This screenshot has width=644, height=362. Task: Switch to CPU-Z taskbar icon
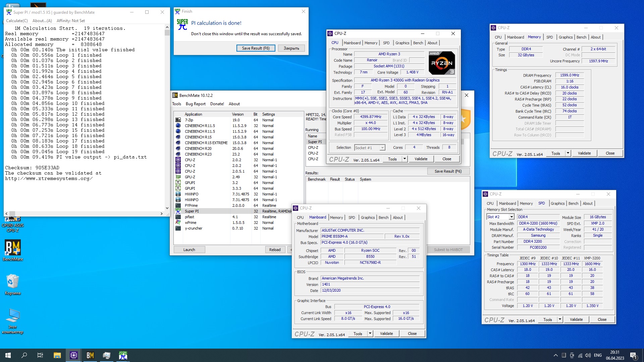coord(74,355)
